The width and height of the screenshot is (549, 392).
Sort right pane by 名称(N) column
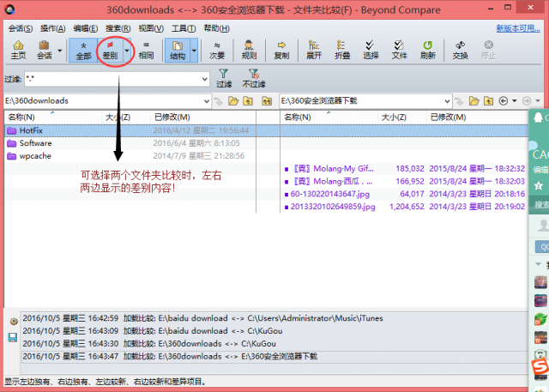coord(329,118)
